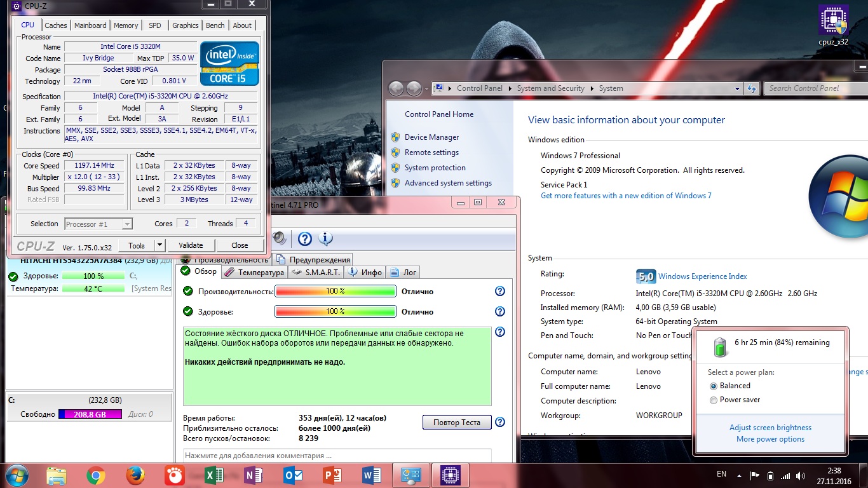The image size is (868, 488).
Task: Open the Windows Experience Index link
Action: 702,276
